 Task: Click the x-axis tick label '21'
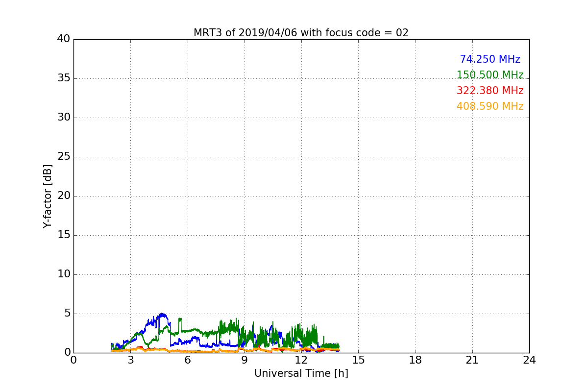(x=472, y=360)
